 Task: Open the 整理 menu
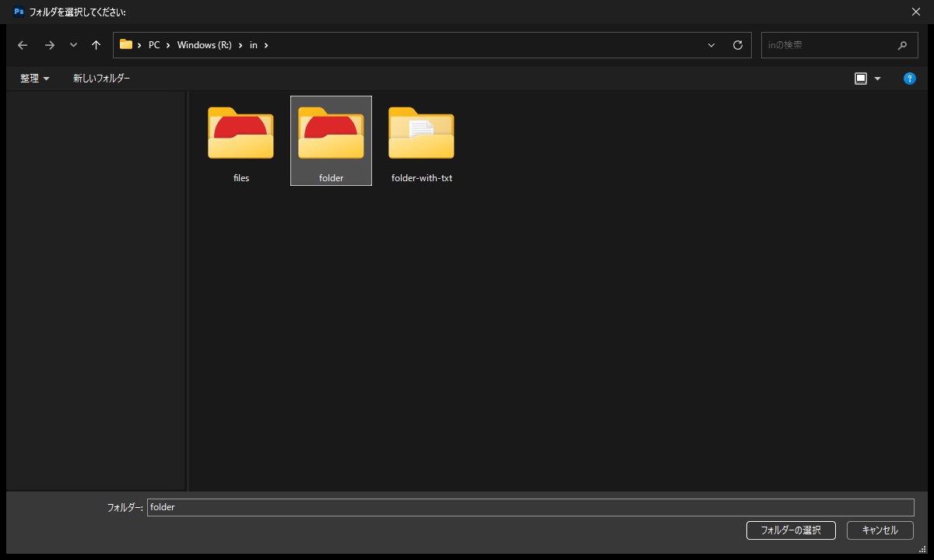(35, 79)
